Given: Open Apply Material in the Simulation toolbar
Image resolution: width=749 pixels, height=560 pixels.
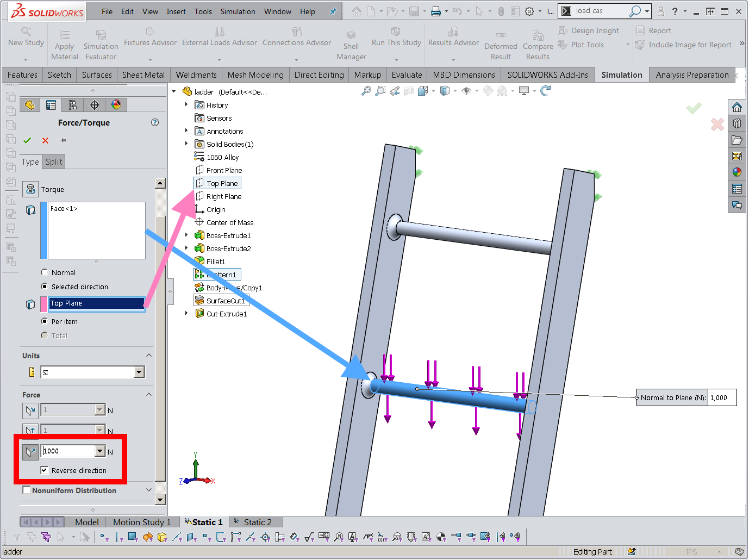Looking at the screenshot, I should [64, 43].
